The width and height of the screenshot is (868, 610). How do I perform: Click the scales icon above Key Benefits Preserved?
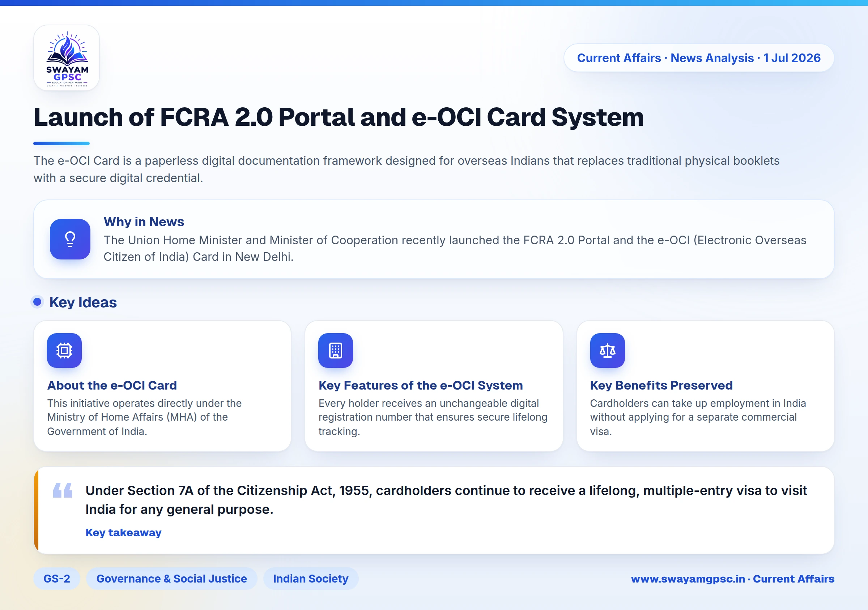pyautogui.click(x=608, y=351)
